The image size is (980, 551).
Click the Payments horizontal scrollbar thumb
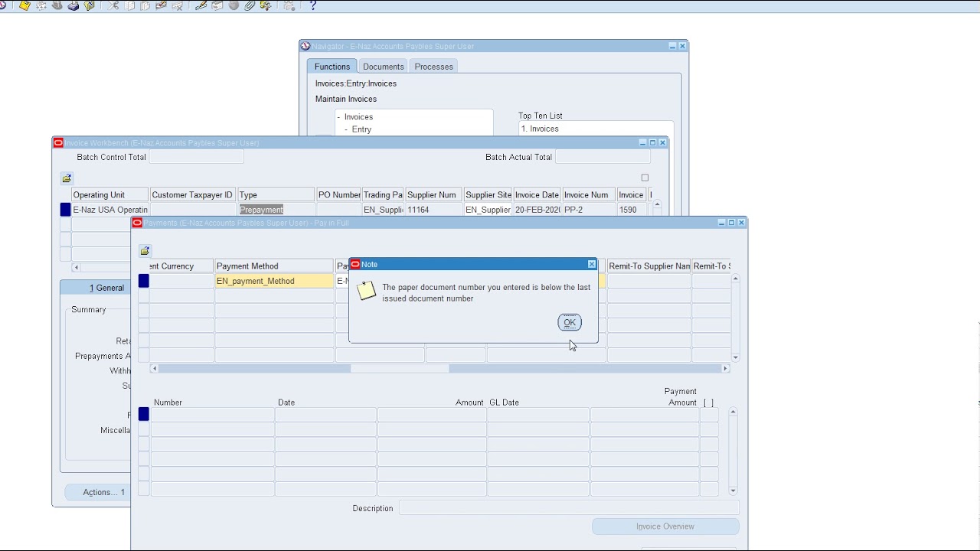pos(400,369)
